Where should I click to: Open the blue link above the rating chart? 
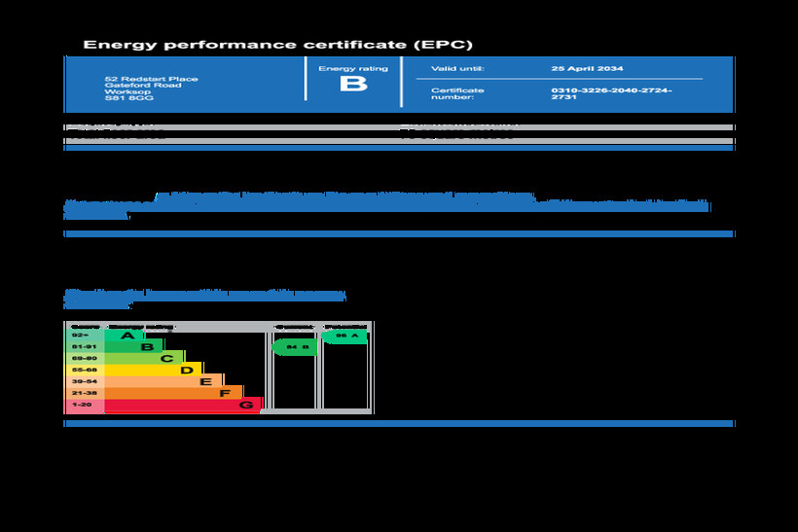pos(204,294)
